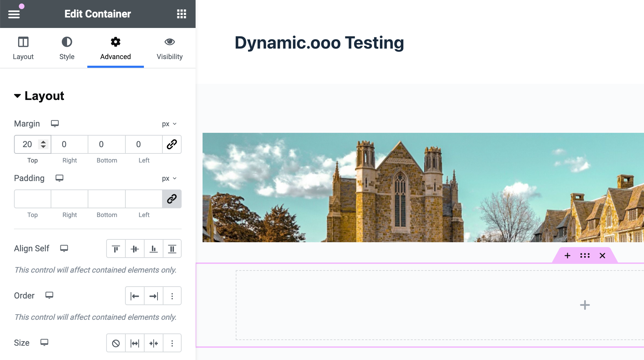Collapse the Layout section
The image size is (644, 360).
click(39, 96)
